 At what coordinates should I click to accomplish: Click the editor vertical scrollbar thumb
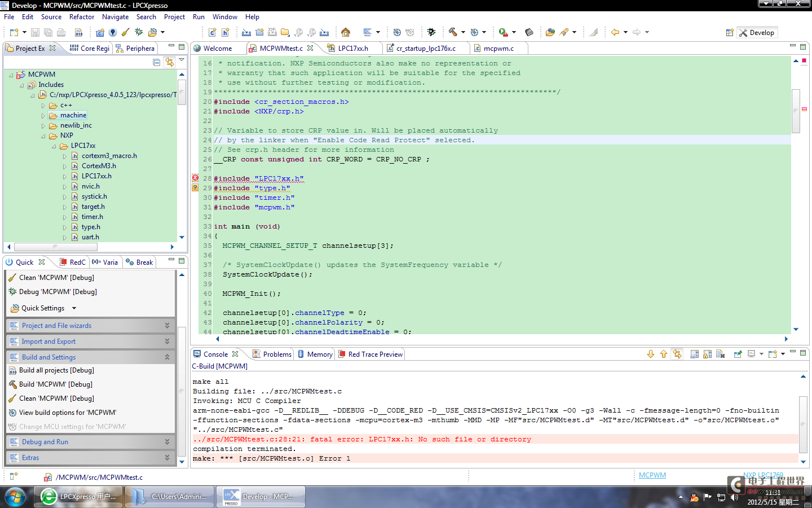coord(796,111)
